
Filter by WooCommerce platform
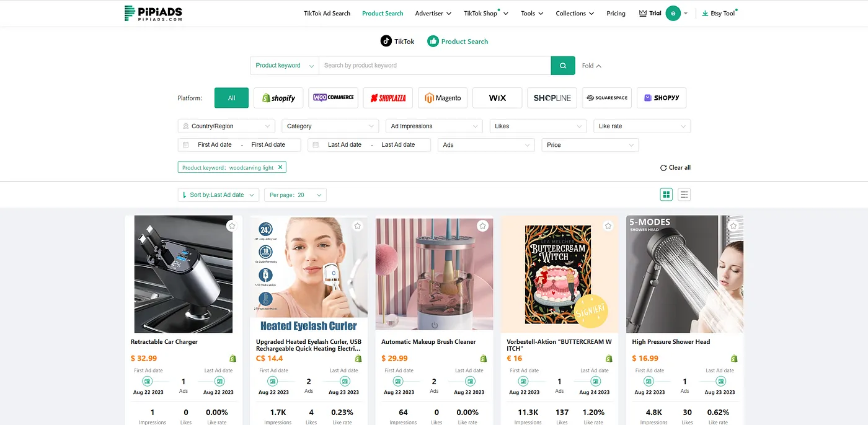pyautogui.click(x=334, y=98)
